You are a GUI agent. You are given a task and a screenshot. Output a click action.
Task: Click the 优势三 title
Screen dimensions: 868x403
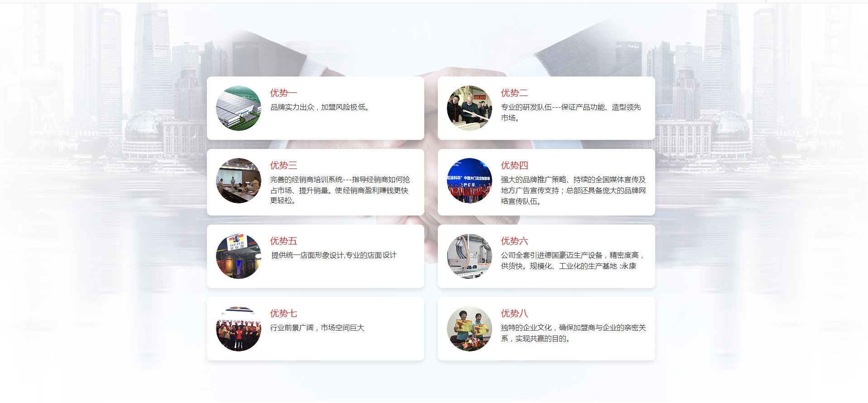click(x=283, y=165)
